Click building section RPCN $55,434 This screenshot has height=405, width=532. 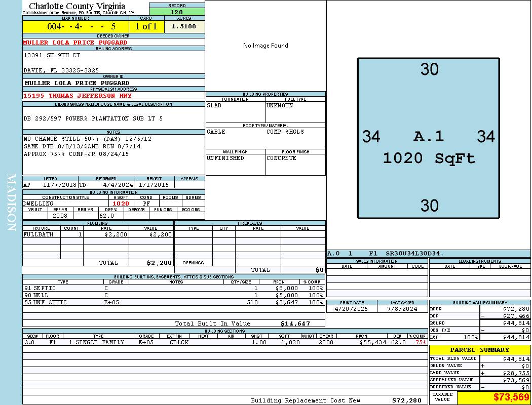[x=373, y=343]
